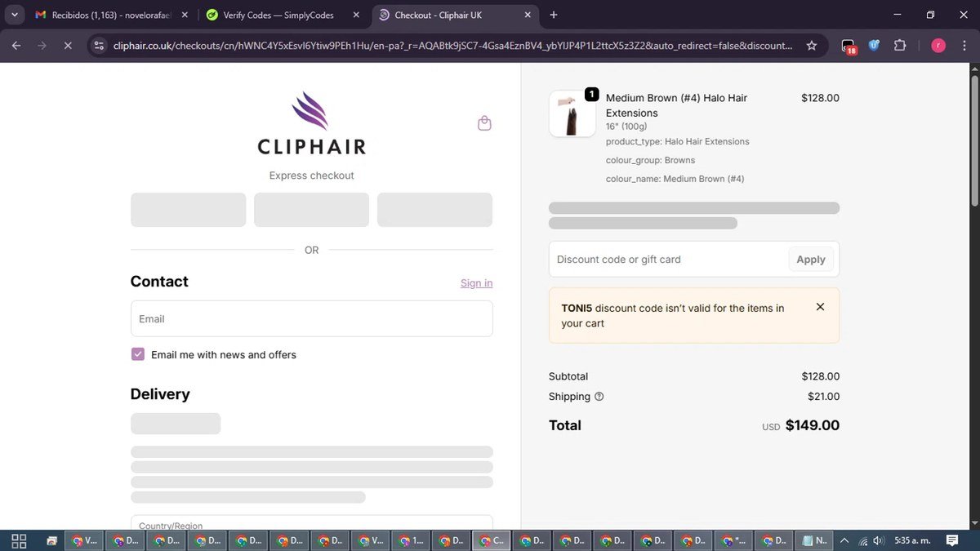Click the Halo Hair Extensions product thumbnail

(572, 113)
